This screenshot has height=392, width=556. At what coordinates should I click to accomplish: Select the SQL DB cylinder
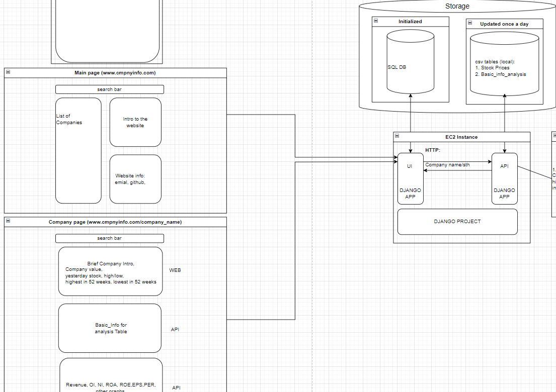pos(410,62)
